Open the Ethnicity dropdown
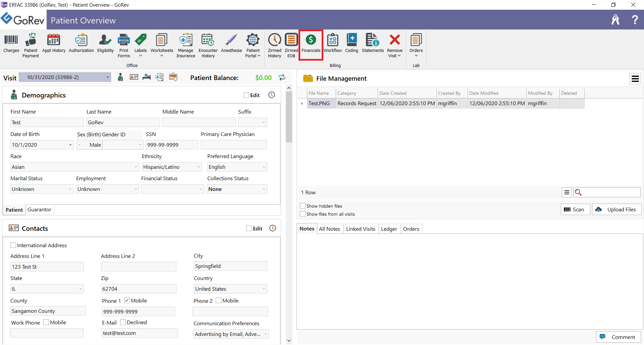 tap(199, 167)
